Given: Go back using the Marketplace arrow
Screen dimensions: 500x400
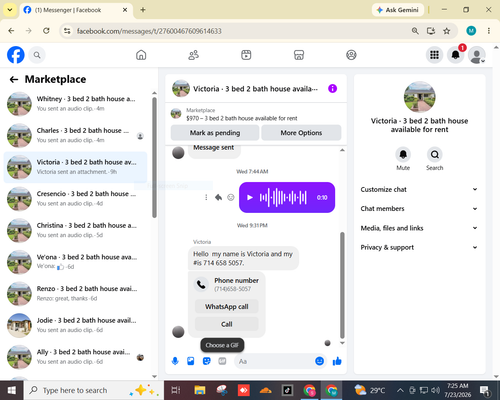Looking at the screenshot, I should 14,79.
